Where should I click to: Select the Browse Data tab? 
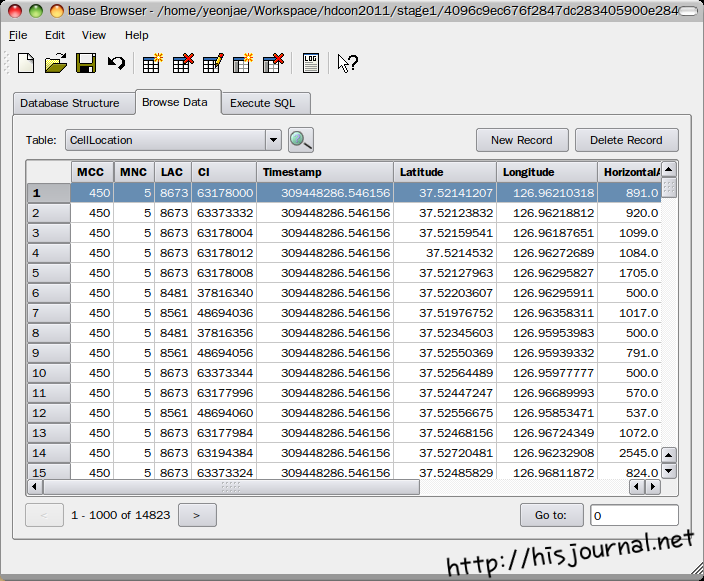coord(178,102)
